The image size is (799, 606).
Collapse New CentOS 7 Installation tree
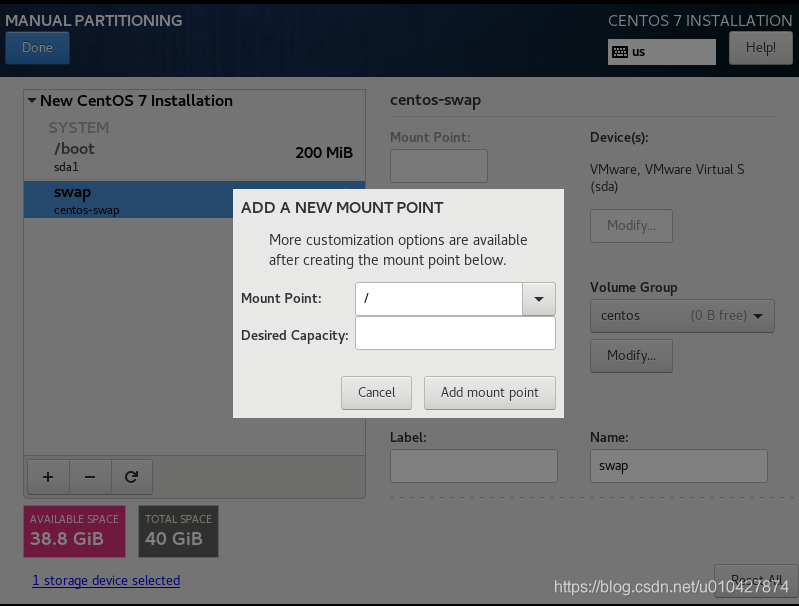(x=32, y=100)
